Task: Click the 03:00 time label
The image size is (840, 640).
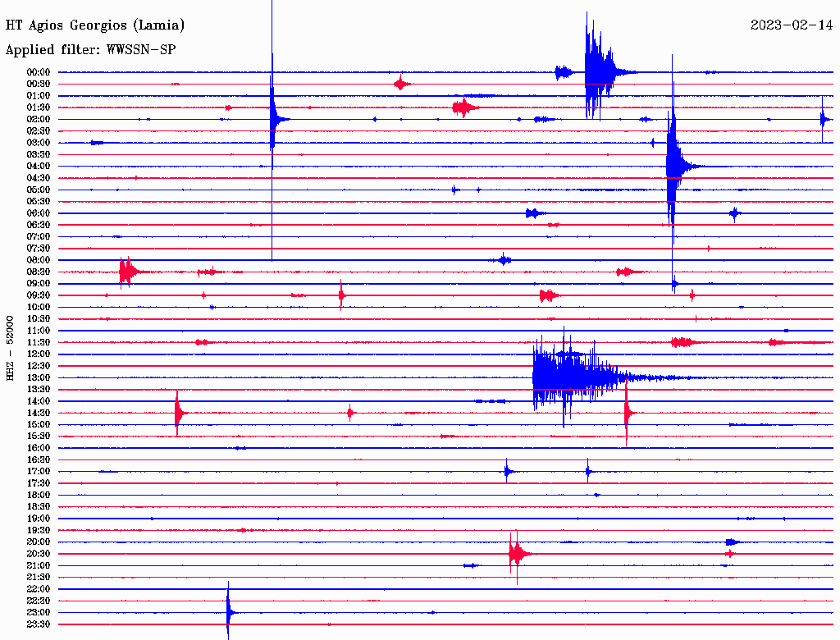Action: pos(39,143)
